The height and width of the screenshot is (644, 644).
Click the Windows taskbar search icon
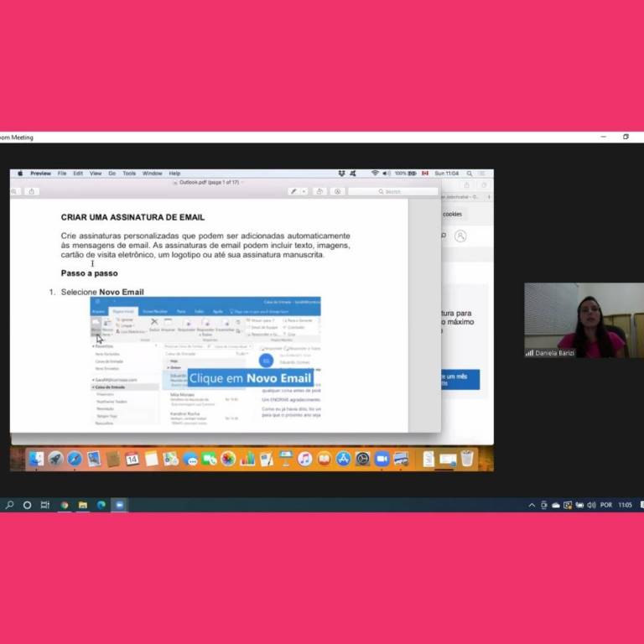(x=10, y=505)
